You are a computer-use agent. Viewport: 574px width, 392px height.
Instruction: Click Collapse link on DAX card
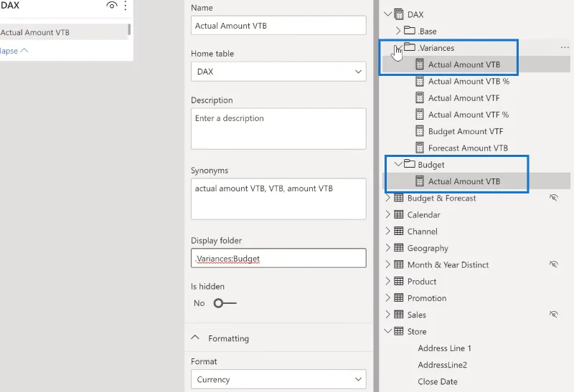13,51
